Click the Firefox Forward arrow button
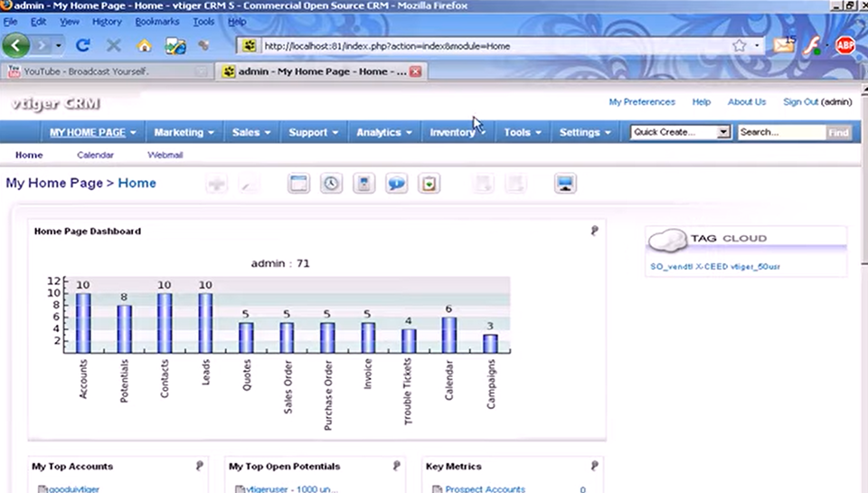The height and width of the screenshot is (493, 868). click(x=42, y=45)
